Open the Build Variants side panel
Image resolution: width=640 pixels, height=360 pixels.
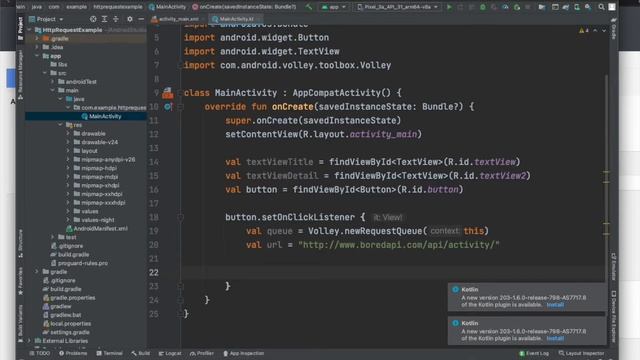point(20,323)
